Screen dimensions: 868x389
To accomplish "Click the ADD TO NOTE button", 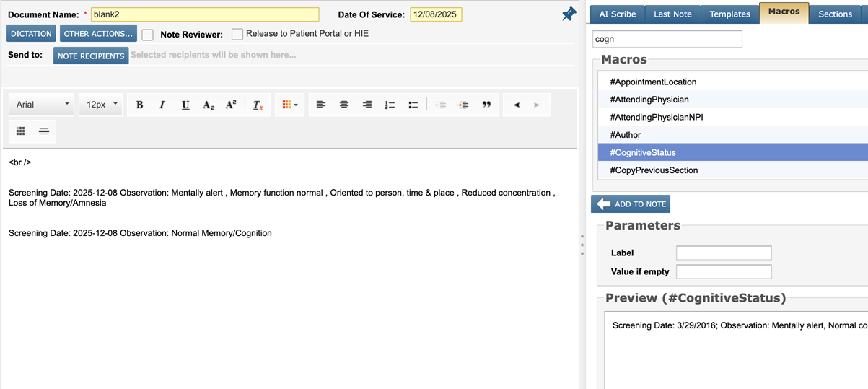I will 631,204.
